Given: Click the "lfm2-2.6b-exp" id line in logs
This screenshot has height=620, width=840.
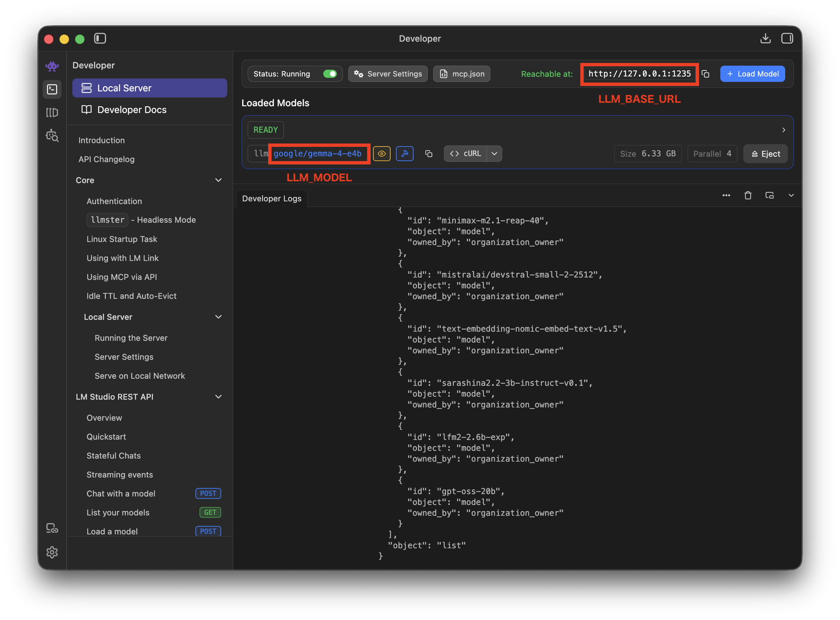Looking at the screenshot, I should 461,437.
